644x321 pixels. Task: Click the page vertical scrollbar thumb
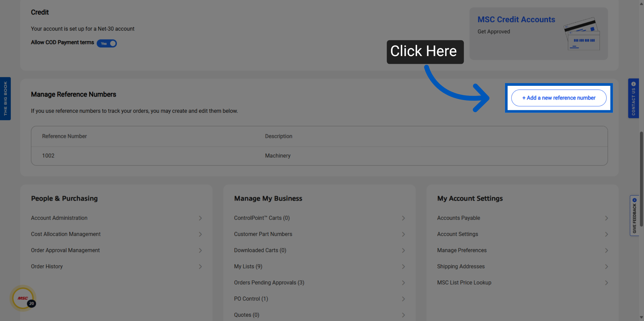641,179
